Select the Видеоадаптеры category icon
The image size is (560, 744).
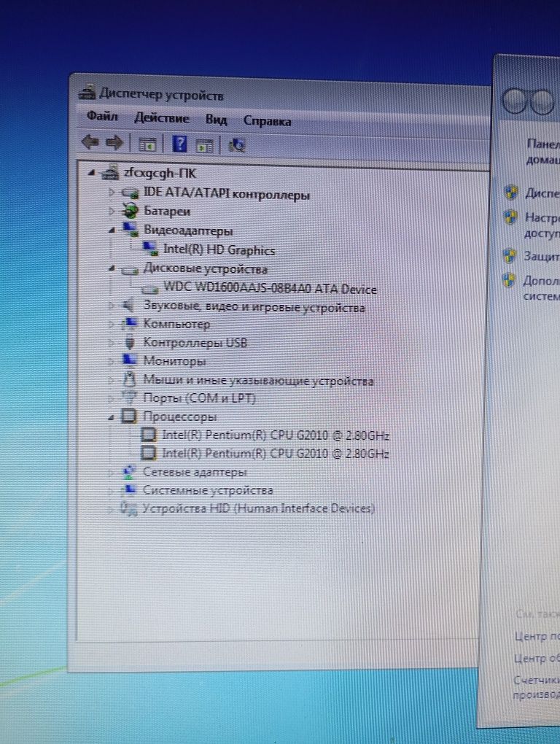[x=130, y=230]
